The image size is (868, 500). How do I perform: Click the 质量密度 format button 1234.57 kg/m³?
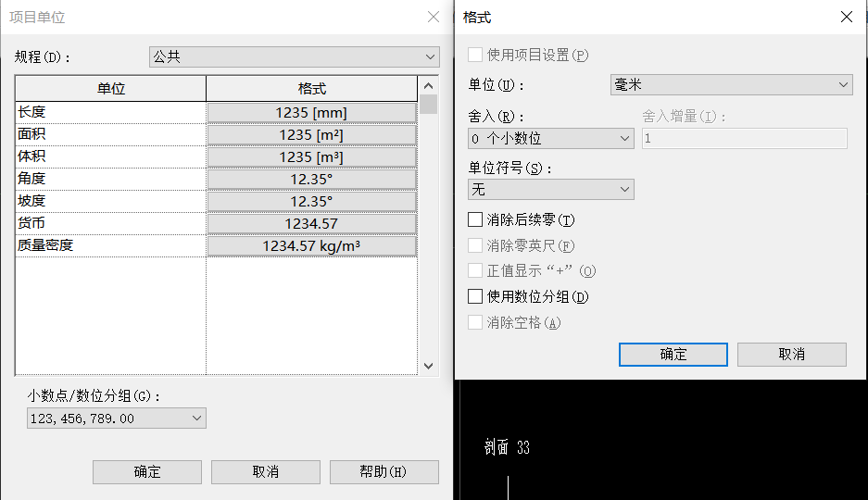click(311, 245)
